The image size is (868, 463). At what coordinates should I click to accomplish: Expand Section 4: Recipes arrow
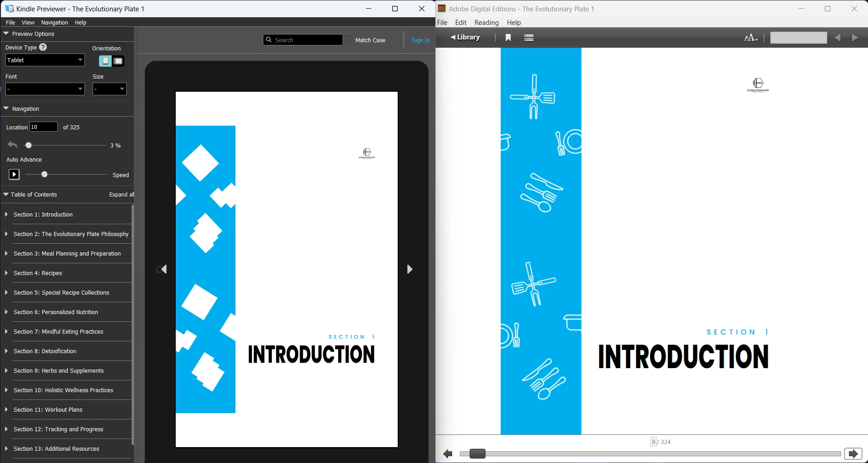click(6, 273)
